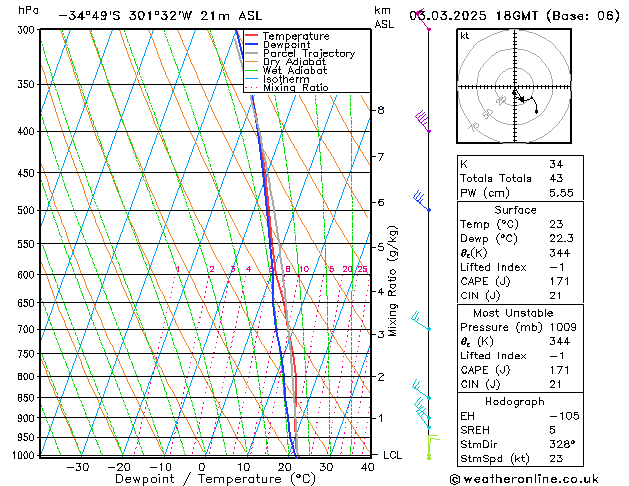The height and width of the screenshot is (486, 629).
Task: Click the 'LCL' level marker label
Action: click(393, 455)
